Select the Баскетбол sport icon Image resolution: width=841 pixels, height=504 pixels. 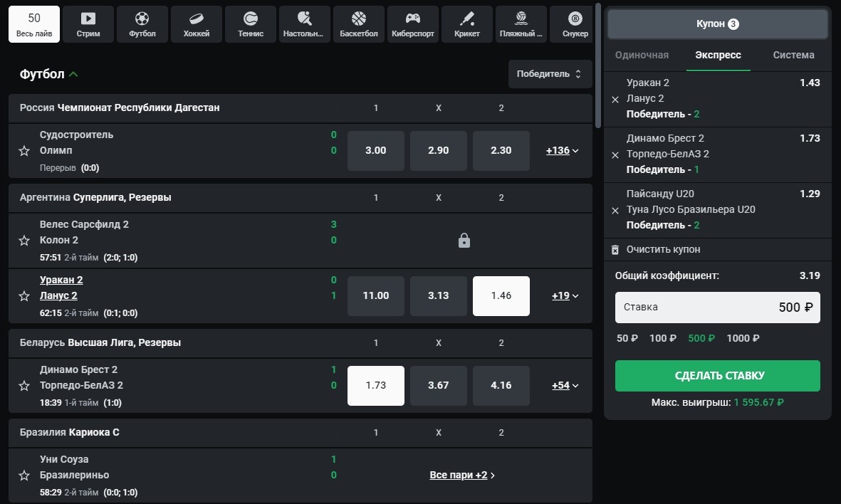pos(359,24)
